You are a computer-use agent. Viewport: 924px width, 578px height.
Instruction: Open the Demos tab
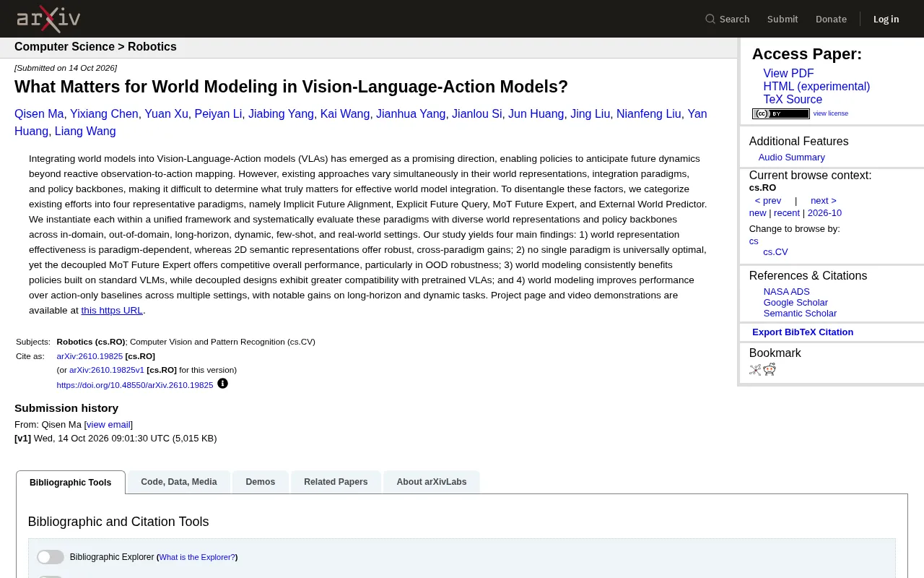(x=261, y=482)
